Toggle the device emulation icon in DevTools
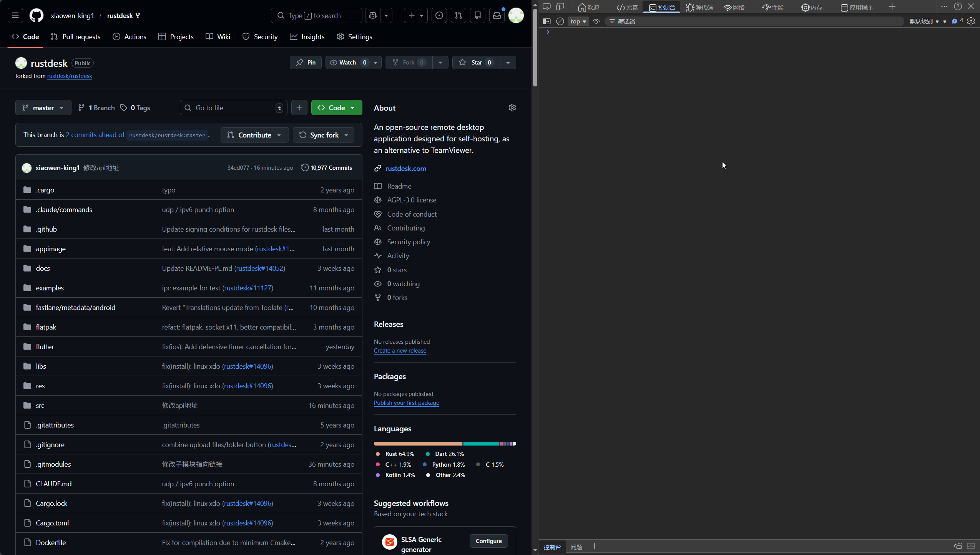980x555 pixels. tap(560, 7)
